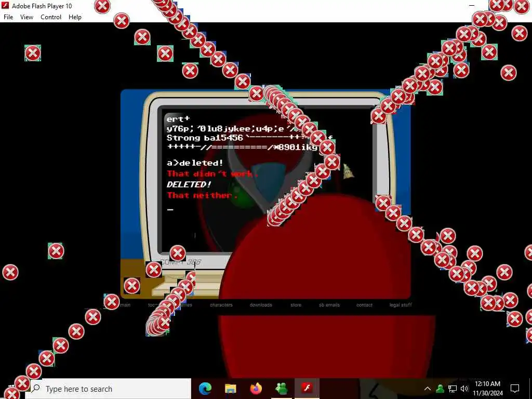Go to the 'characters' navigation link

point(221,304)
